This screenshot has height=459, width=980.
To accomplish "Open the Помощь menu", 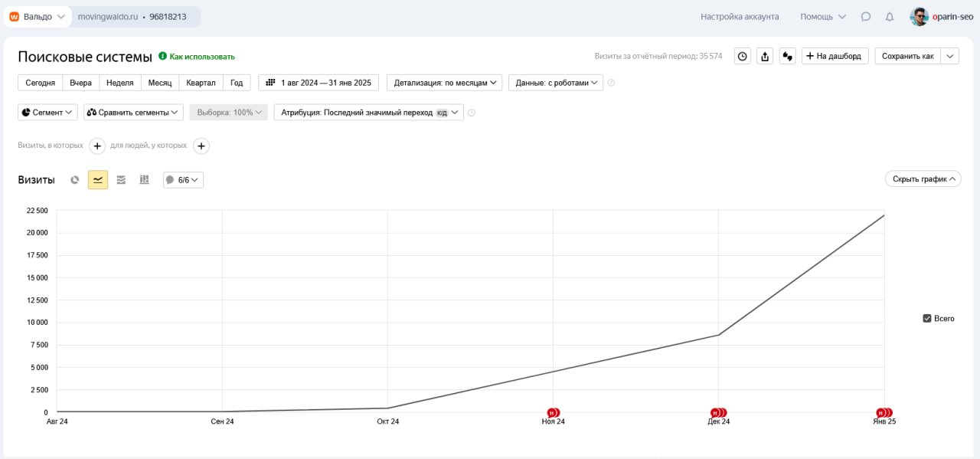I will click(823, 16).
